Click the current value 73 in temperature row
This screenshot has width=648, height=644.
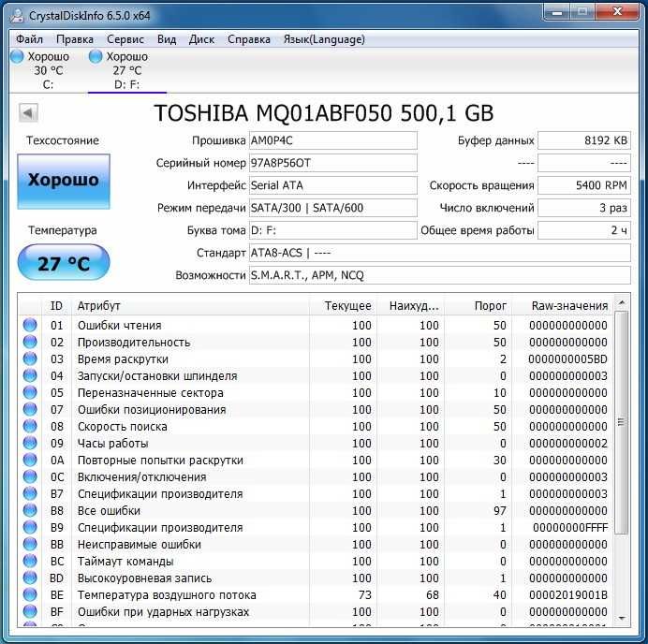[365, 594]
